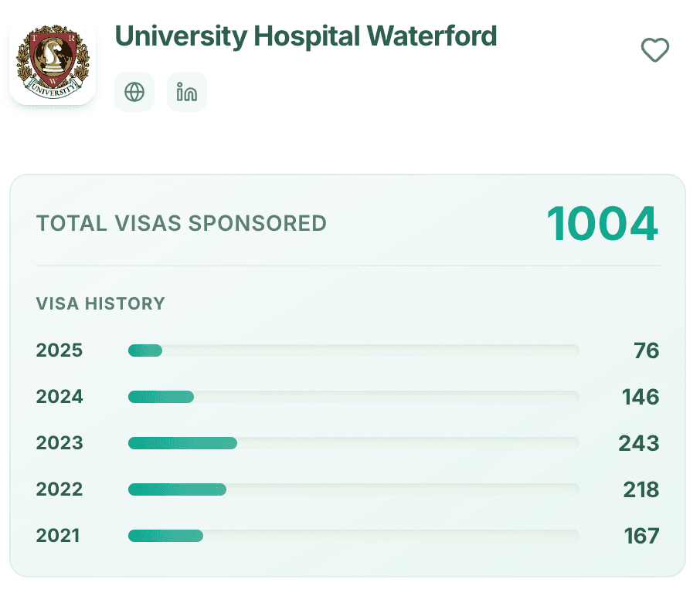Select the 2023 year label
Viewport: 700px width, 596px height.
point(59,443)
